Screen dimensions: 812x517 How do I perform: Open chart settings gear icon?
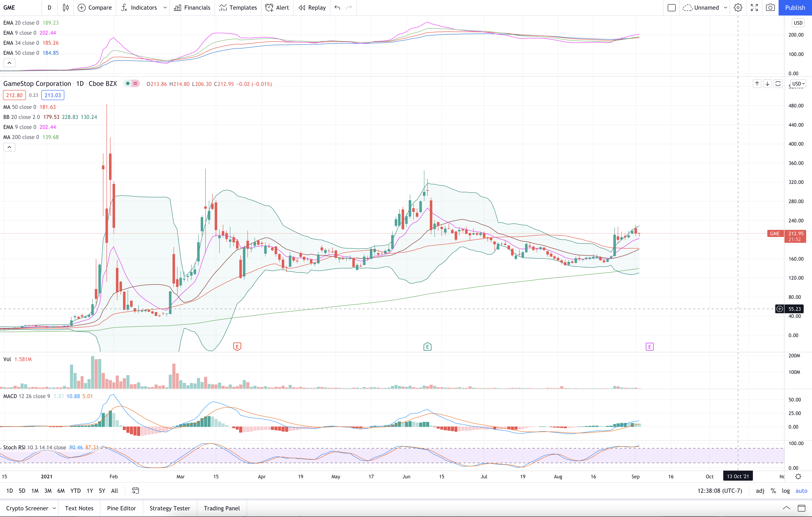pyautogui.click(x=738, y=8)
